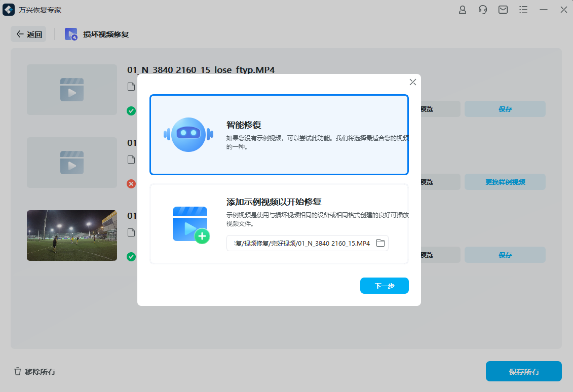Image resolution: width=573 pixels, height=392 pixels.
Task: Click the green success check on the first video
Action: coord(131,111)
